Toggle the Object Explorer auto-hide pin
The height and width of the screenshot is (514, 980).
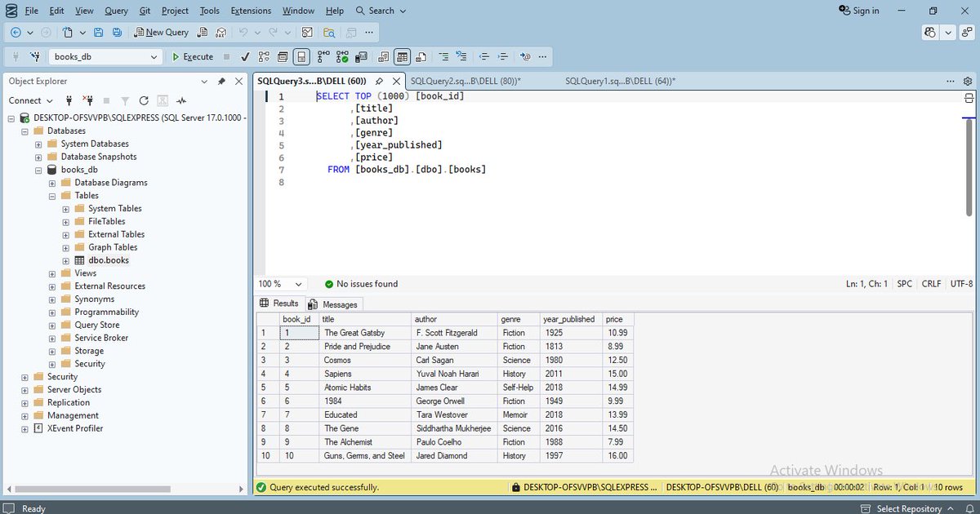[x=221, y=82]
